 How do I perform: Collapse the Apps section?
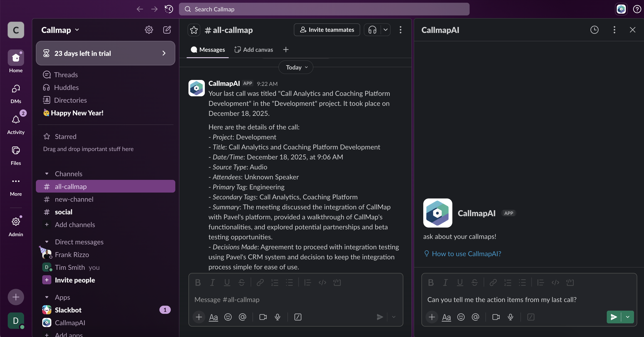pyautogui.click(x=47, y=297)
